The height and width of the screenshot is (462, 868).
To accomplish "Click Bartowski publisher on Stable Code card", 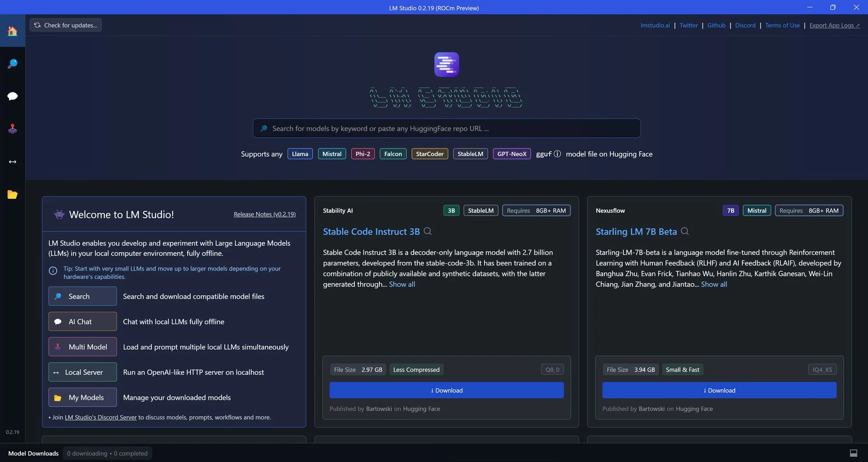I will coord(379,409).
